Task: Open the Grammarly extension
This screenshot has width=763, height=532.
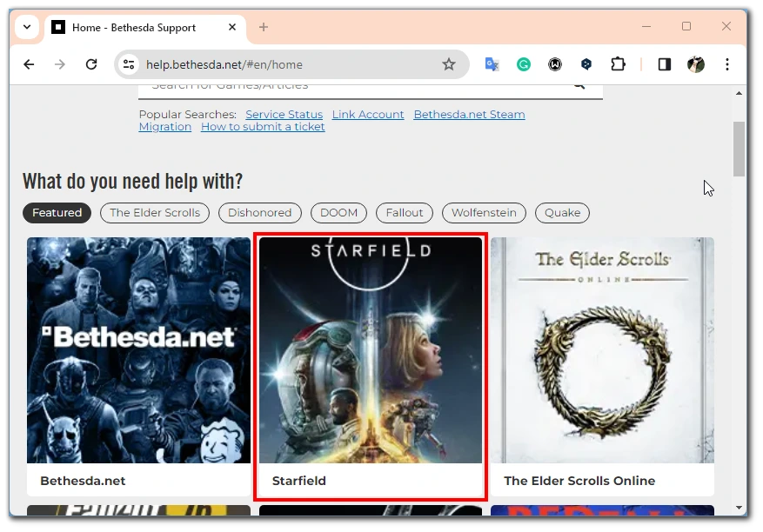Action: pos(524,64)
